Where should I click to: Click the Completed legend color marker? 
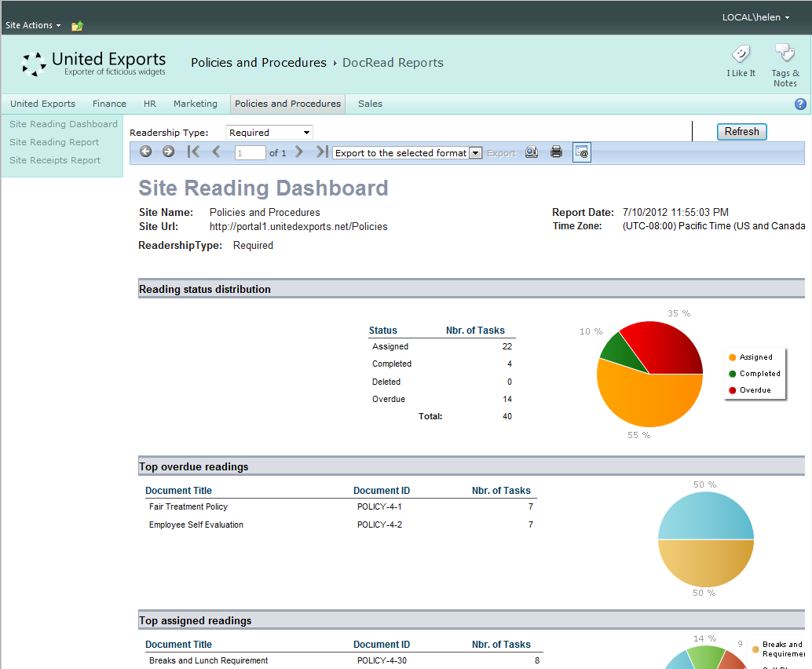click(x=732, y=374)
